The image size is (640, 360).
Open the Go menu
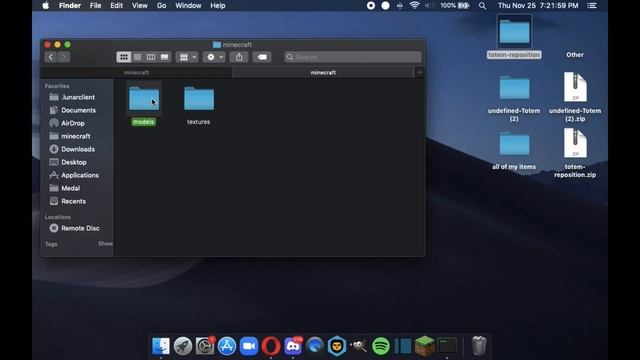(x=162, y=6)
